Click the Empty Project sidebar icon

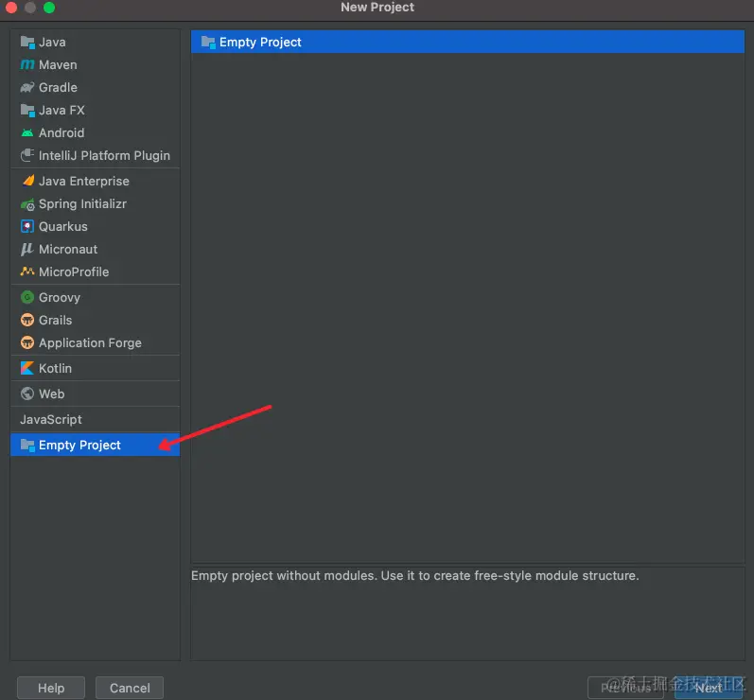(27, 446)
